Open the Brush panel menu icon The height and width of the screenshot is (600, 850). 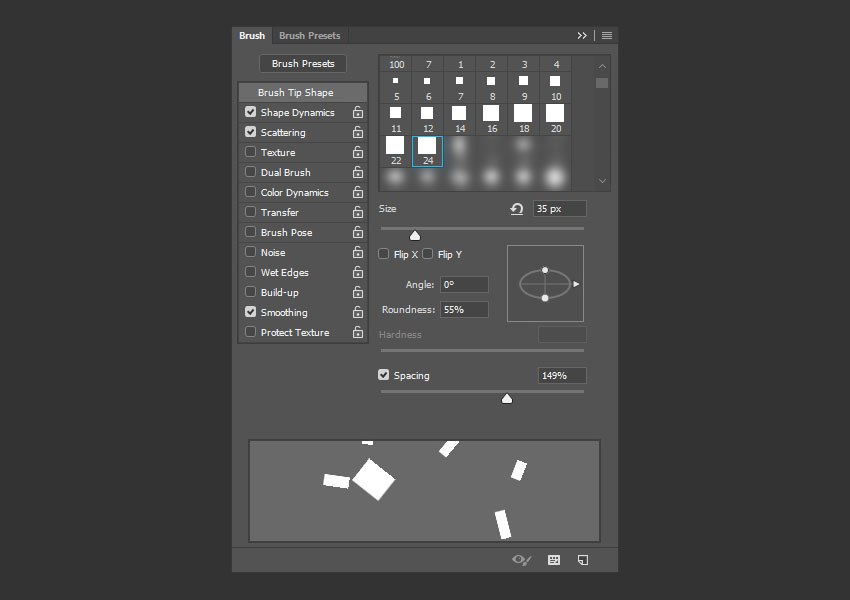(x=607, y=35)
